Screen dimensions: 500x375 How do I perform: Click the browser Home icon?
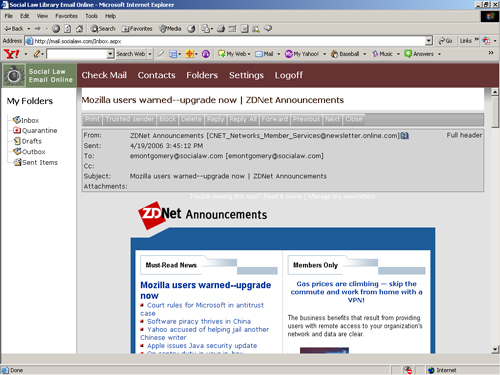pyautogui.click(x=79, y=29)
